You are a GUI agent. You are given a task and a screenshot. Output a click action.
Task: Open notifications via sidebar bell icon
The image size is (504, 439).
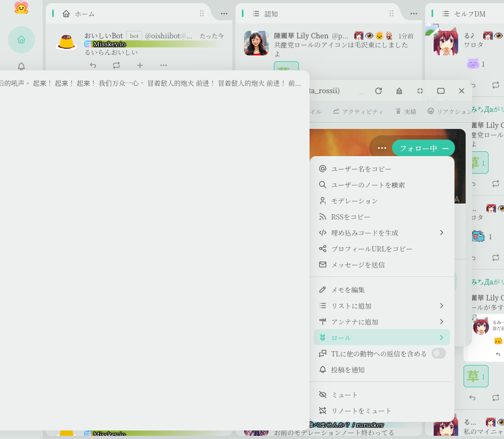[x=21, y=67]
